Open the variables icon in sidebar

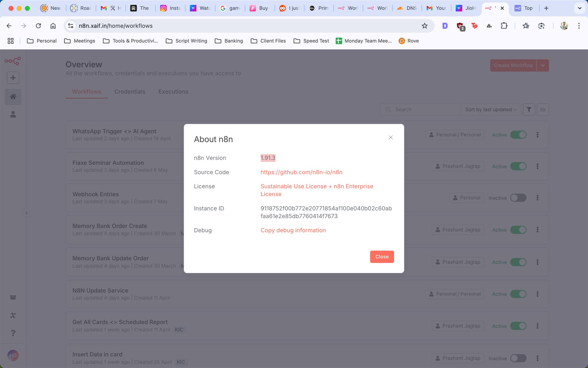(x=13, y=315)
